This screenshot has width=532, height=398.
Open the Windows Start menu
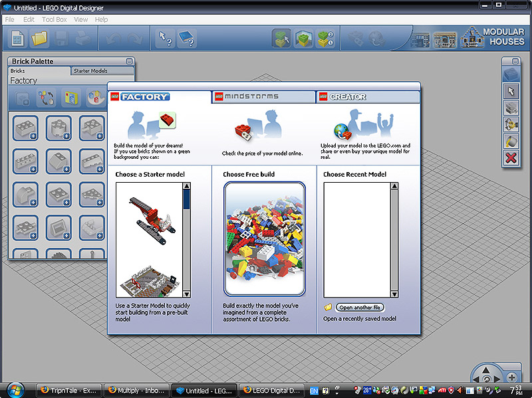click(15, 390)
